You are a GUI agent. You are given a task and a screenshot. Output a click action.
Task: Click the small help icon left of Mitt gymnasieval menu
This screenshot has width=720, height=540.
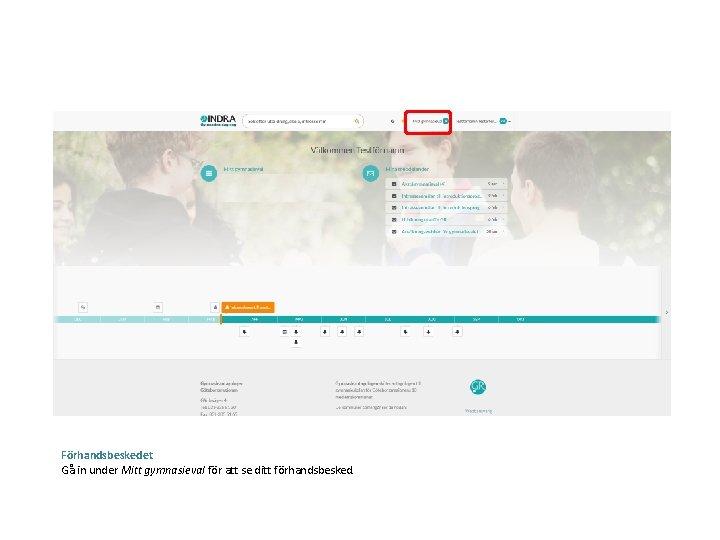(x=393, y=121)
